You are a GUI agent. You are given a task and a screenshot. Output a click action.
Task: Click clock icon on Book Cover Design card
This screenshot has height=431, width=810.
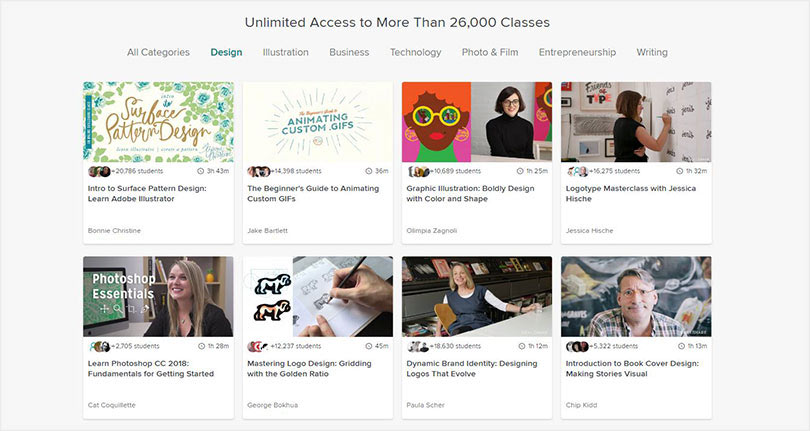[680, 346]
